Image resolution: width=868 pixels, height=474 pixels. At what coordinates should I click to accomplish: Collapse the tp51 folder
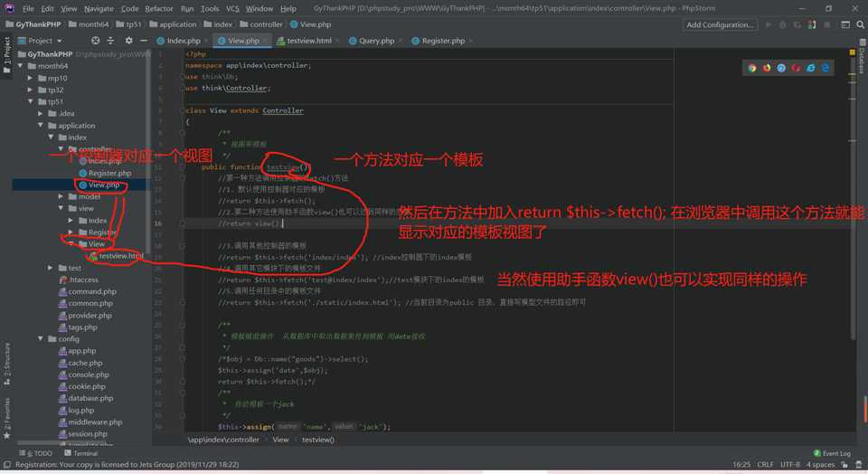coord(30,102)
